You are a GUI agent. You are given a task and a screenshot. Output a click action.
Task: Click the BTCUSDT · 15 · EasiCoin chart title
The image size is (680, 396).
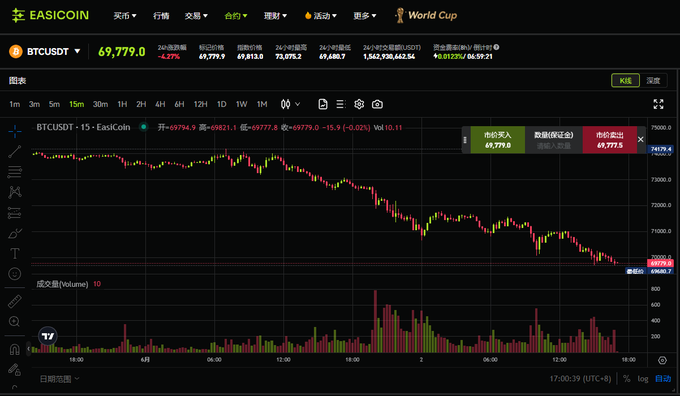tap(83, 127)
